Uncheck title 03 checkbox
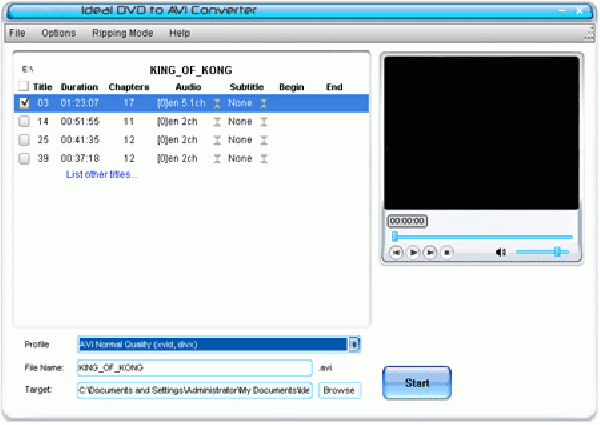This screenshot has height=425, width=600. (x=24, y=103)
